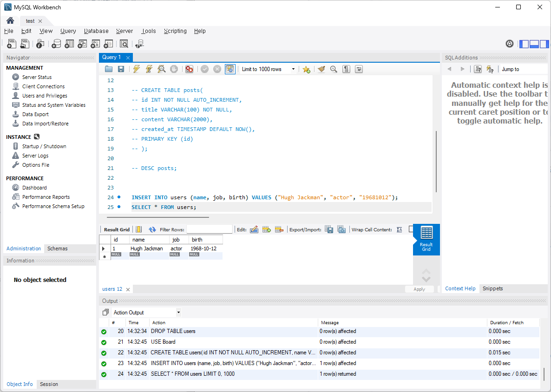Click into Filter Rows input field
The width and height of the screenshot is (551, 392).
(210, 229)
